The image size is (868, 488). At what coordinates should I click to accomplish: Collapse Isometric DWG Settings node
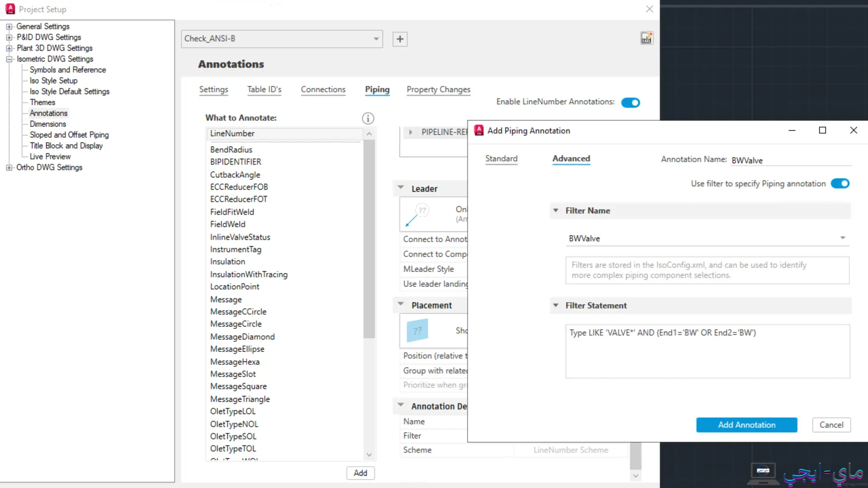[9, 59]
